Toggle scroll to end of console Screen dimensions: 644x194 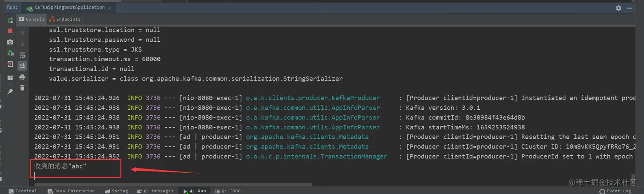(x=22, y=66)
